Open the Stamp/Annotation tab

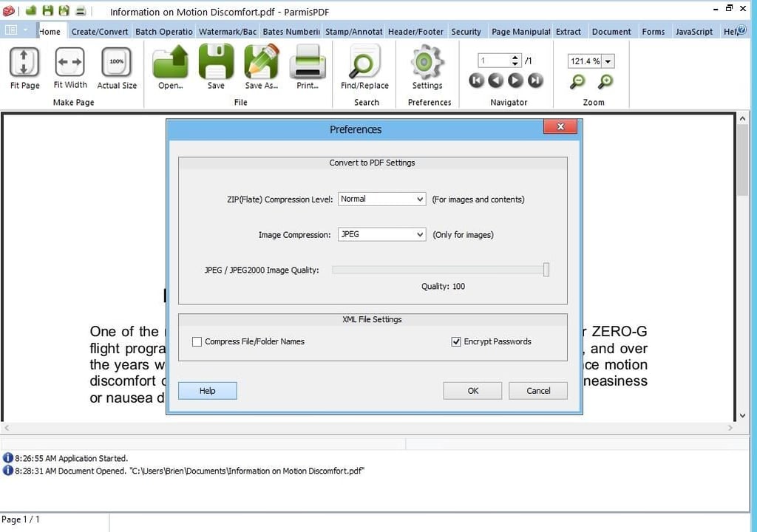(x=354, y=31)
